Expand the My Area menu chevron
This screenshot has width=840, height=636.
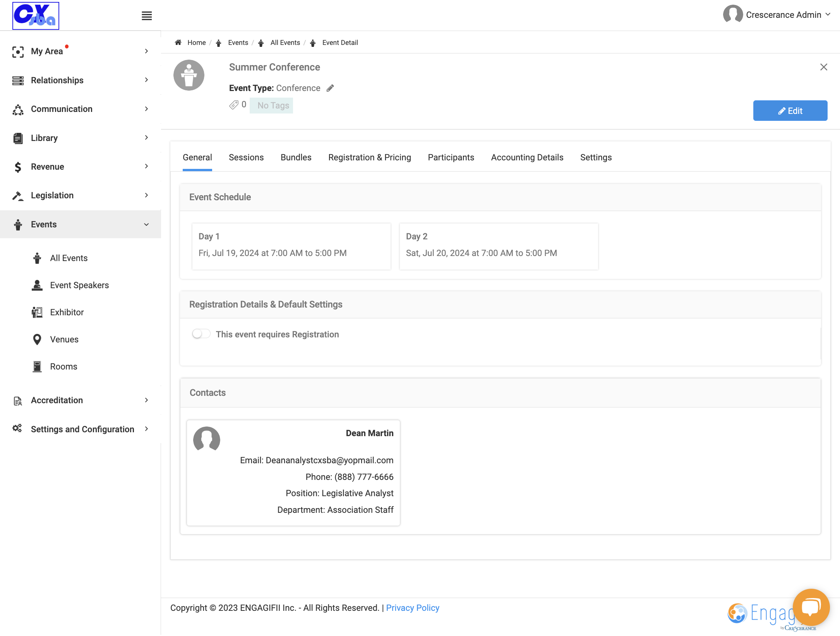[146, 51]
